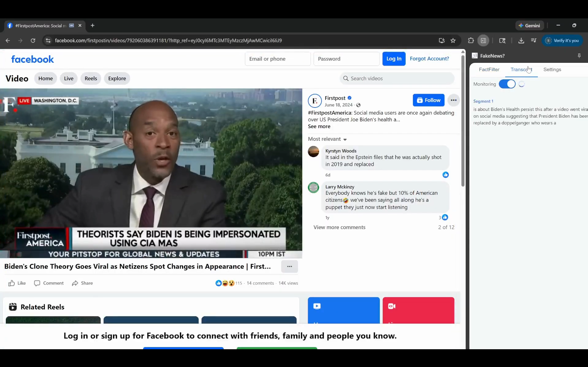Open a new browser tab with plus

(93, 25)
